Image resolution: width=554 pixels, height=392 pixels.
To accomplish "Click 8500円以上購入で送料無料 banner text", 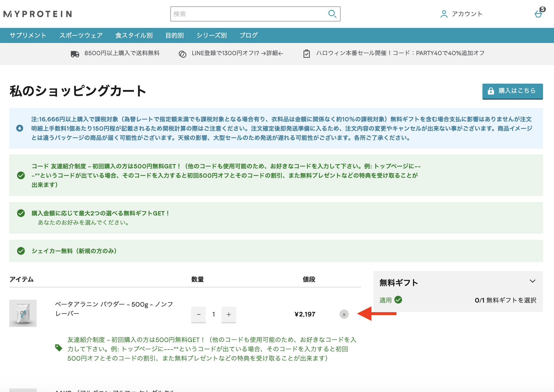I will (122, 53).
